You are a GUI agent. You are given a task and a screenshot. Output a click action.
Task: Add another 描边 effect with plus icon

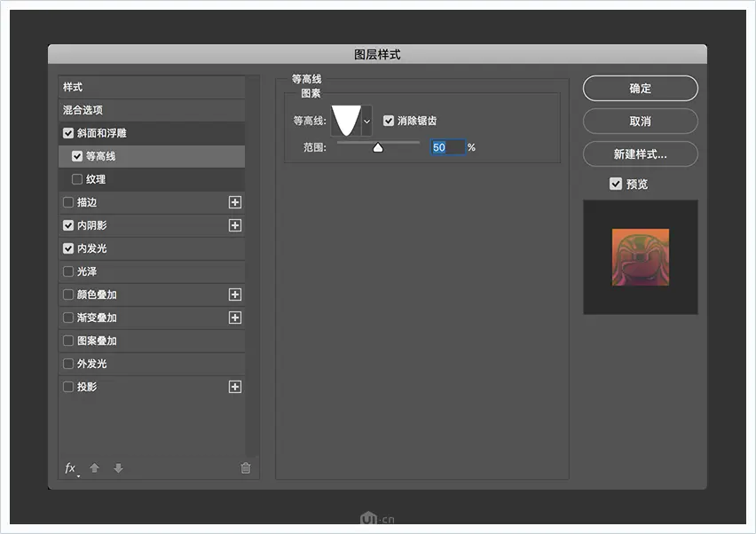click(235, 202)
